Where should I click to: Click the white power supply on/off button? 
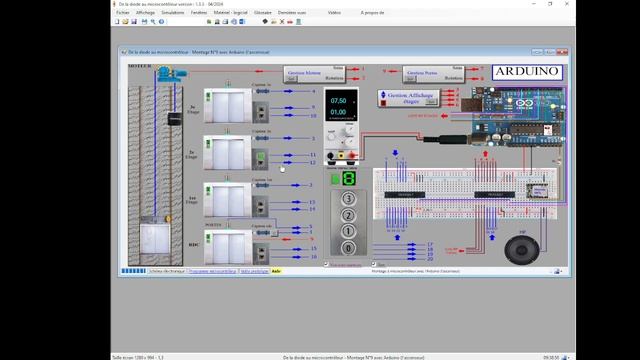[331, 138]
